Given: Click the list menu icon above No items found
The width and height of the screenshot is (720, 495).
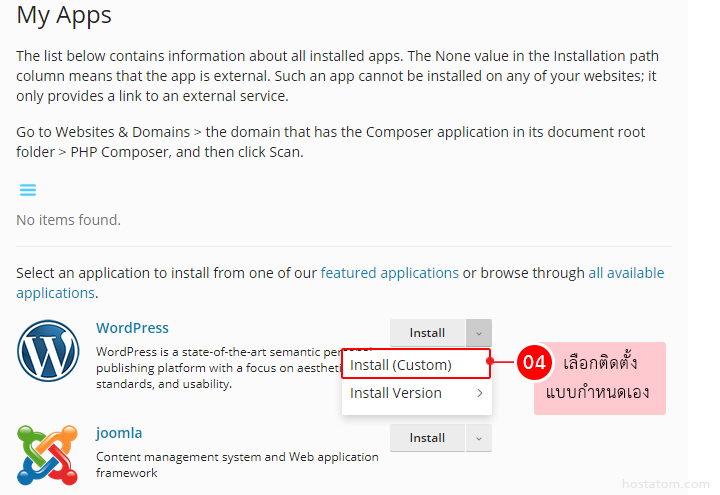Looking at the screenshot, I should 28,190.
